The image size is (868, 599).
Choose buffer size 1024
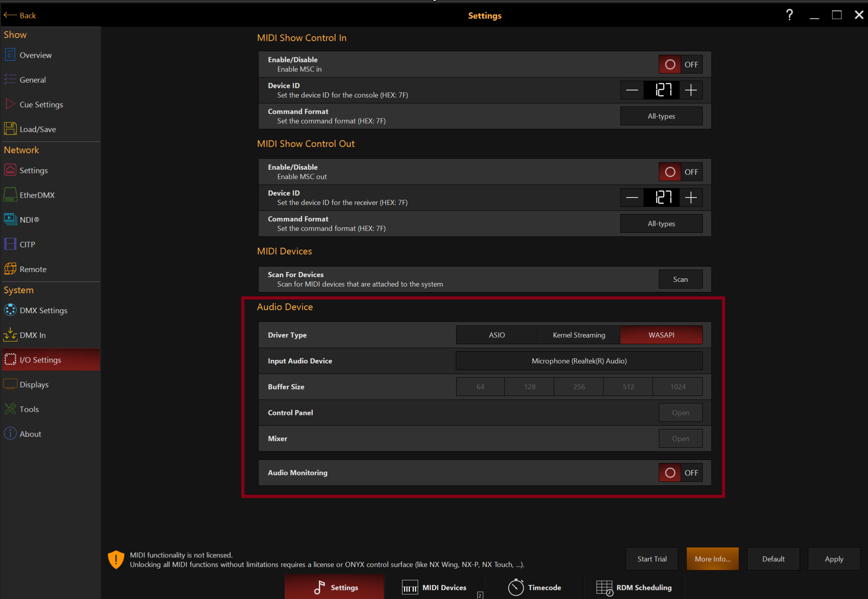click(678, 387)
